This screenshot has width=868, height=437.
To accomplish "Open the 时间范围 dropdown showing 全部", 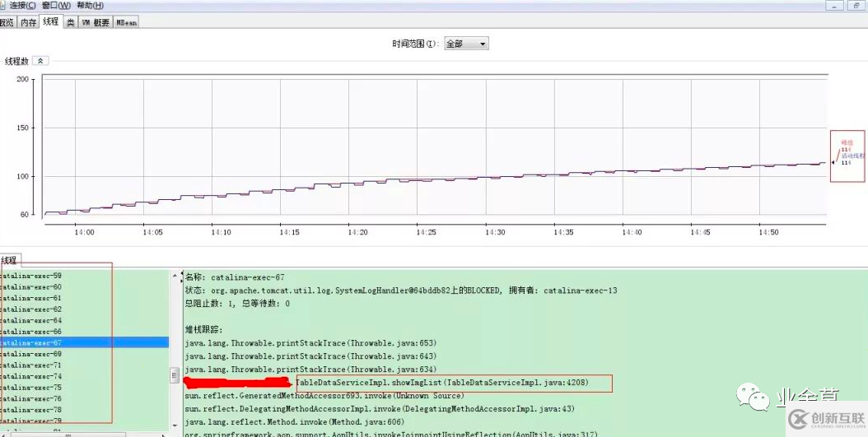I will coord(466,44).
